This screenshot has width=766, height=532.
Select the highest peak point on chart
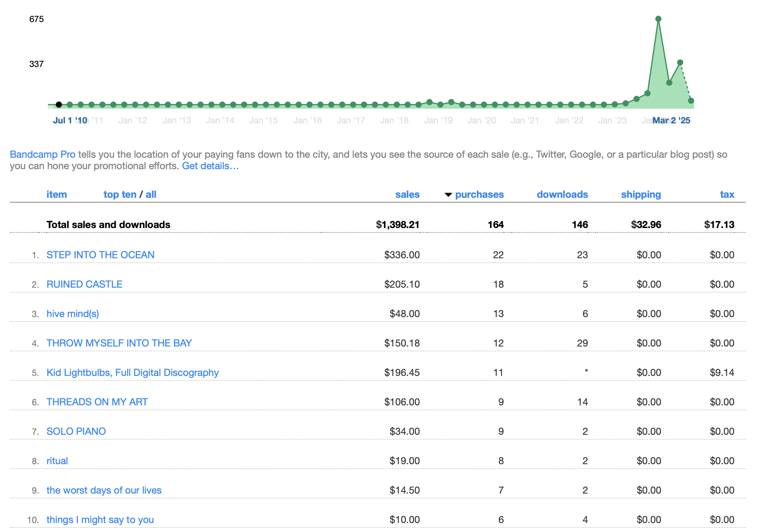coord(658,19)
